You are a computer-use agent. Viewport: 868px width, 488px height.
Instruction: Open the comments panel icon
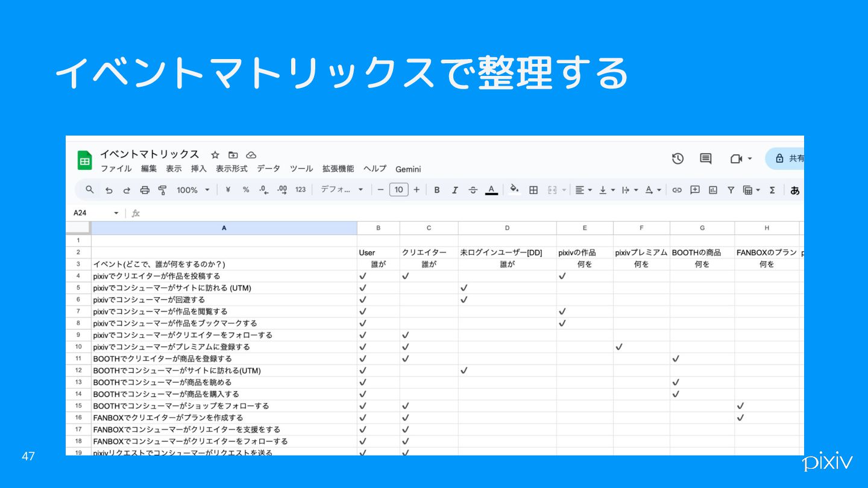(x=706, y=158)
